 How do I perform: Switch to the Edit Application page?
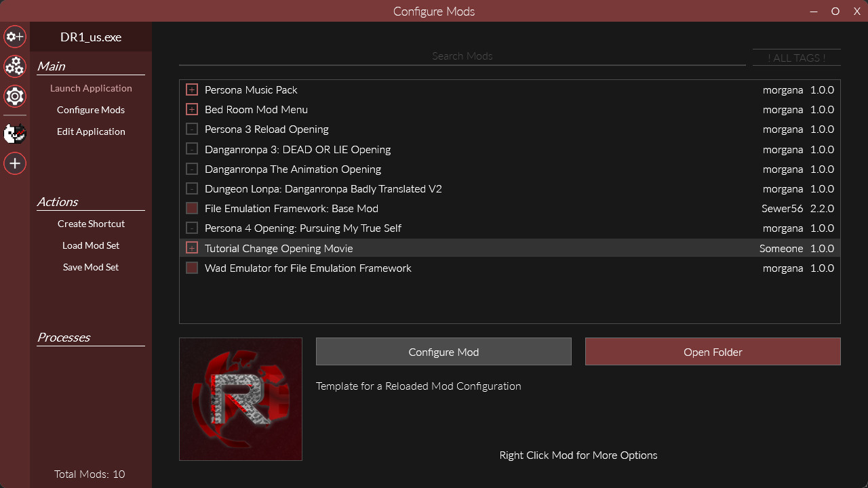tap(90, 131)
